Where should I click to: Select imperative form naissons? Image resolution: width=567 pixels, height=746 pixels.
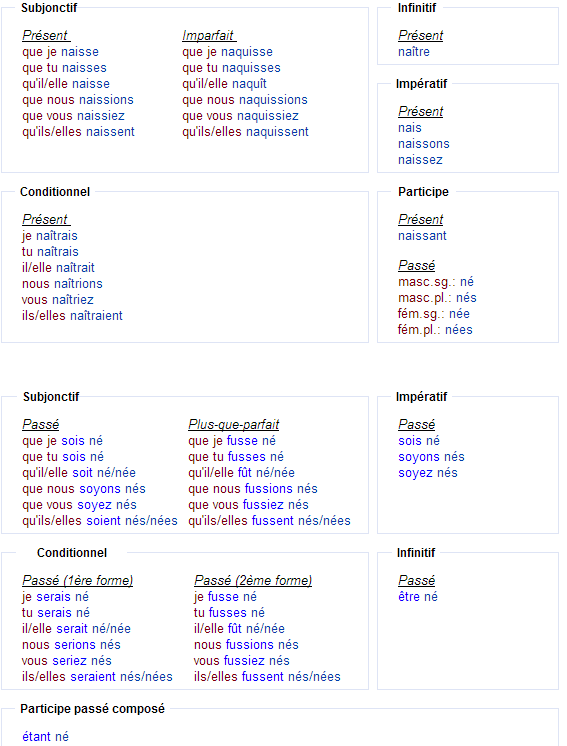(x=424, y=144)
